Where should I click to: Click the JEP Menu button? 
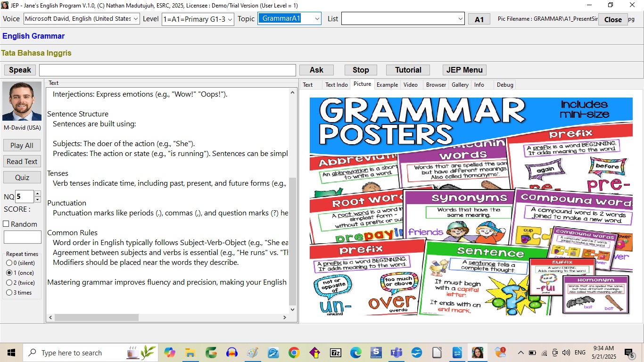coord(464,70)
